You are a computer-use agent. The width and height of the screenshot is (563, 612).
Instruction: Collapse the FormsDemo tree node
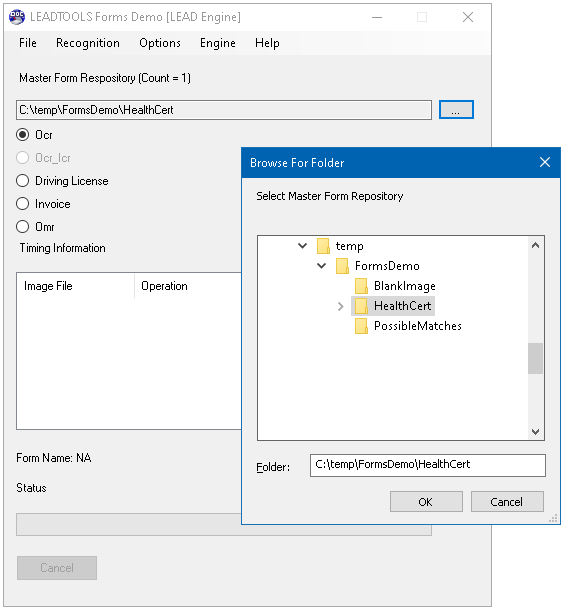pos(321,266)
